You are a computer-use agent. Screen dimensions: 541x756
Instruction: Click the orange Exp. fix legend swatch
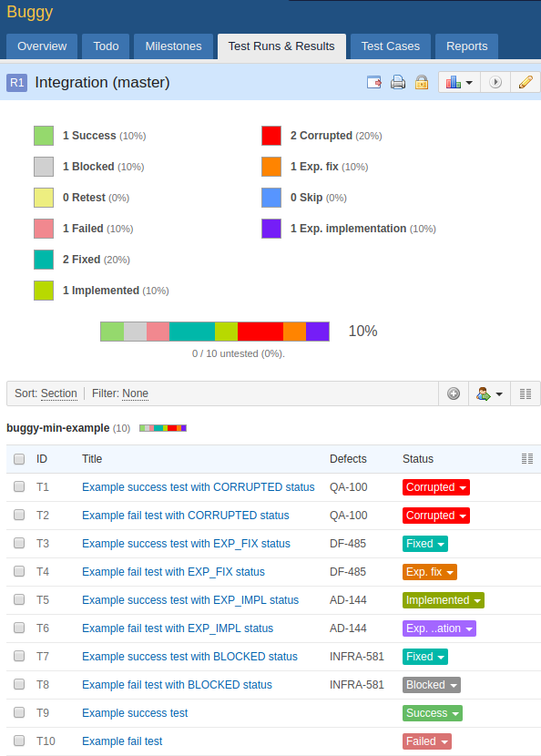(x=271, y=167)
